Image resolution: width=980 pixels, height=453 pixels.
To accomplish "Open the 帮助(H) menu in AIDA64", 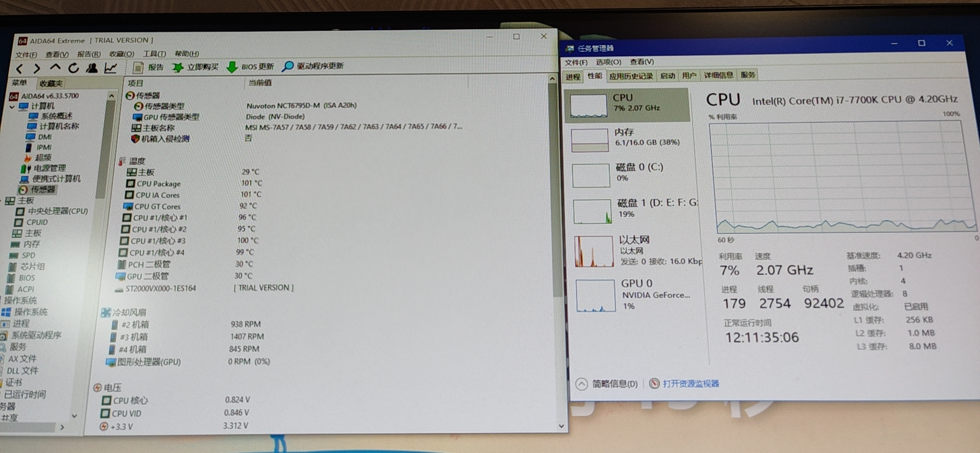I will [187, 53].
